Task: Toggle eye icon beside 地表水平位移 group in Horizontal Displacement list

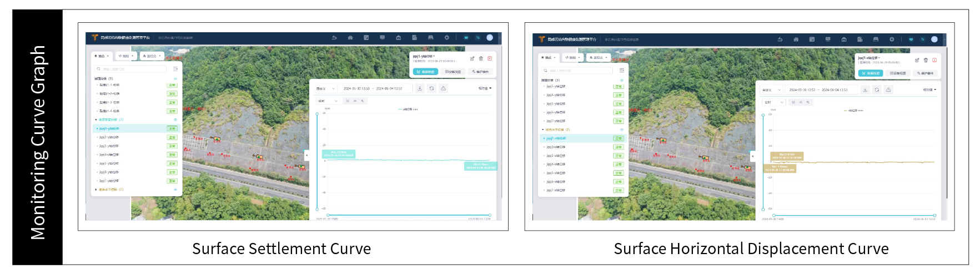Action: 622,130
